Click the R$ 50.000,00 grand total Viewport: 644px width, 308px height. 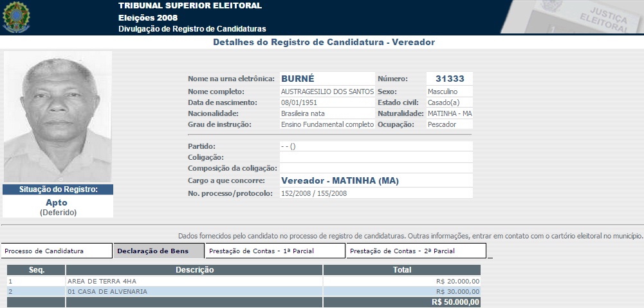455,302
